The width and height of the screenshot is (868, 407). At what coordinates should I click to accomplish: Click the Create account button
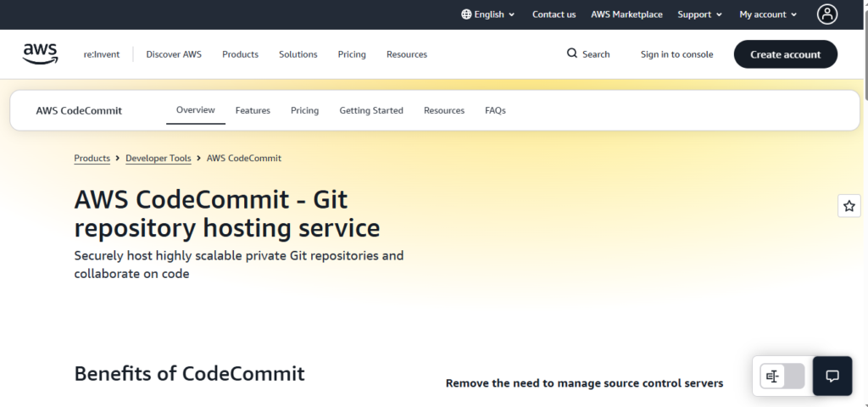point(786,54)
